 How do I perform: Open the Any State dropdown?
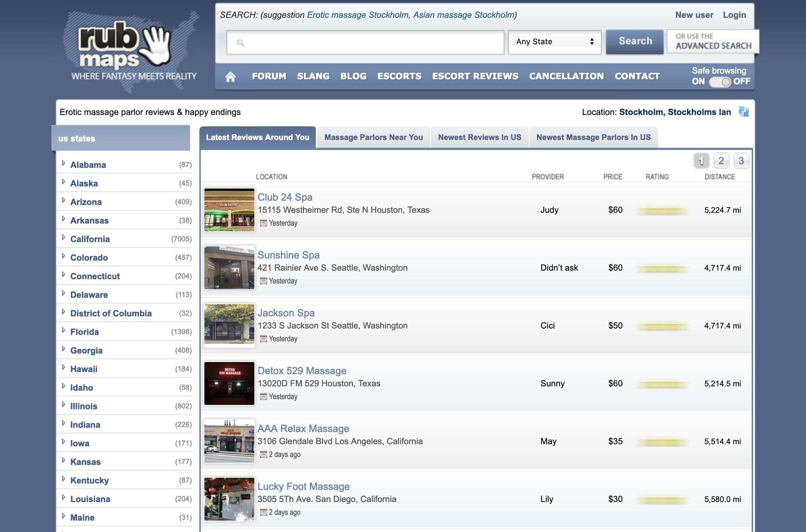coord(554,42)
